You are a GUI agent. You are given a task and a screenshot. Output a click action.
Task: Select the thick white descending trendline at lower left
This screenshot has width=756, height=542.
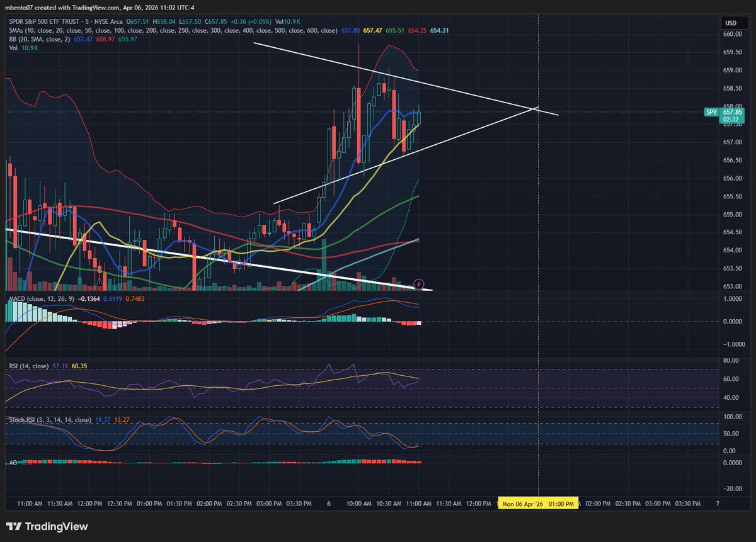tap(218, 260)
